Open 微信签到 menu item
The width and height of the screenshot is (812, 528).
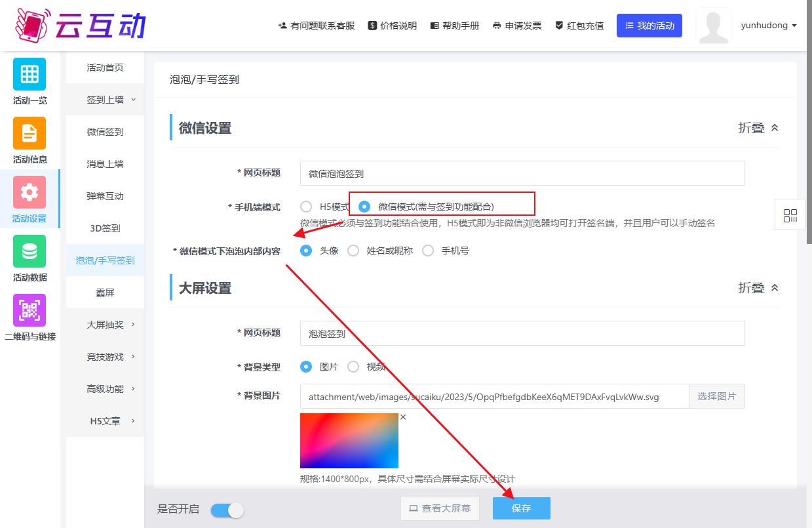[x=105, y=132]
